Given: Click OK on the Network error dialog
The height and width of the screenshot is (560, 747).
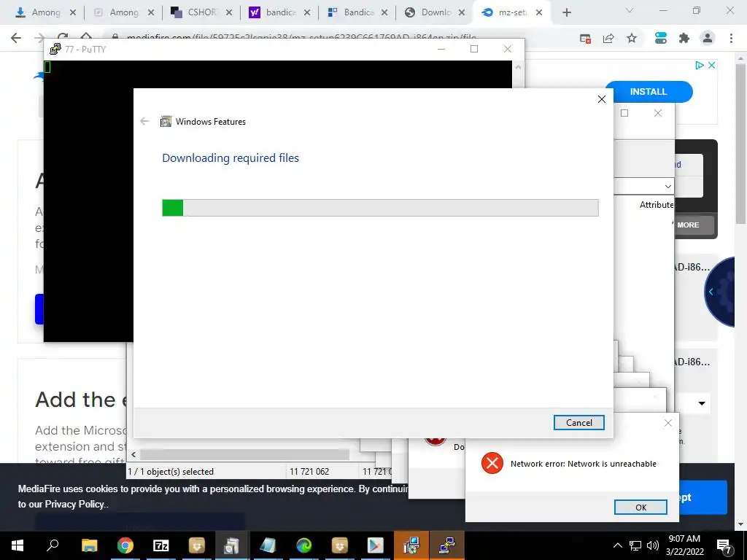Looking at the screenshot, I should coord(640,507).
